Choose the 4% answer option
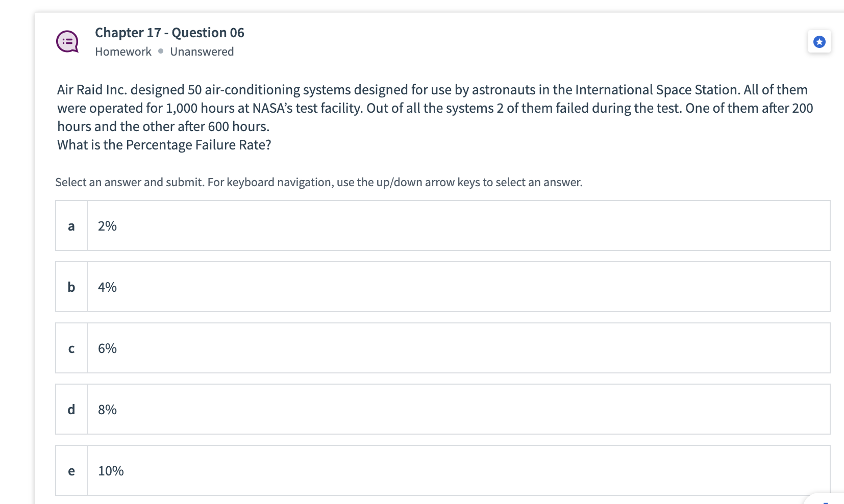Viewport: 844px width, 504px height. (x=107, y=287)
